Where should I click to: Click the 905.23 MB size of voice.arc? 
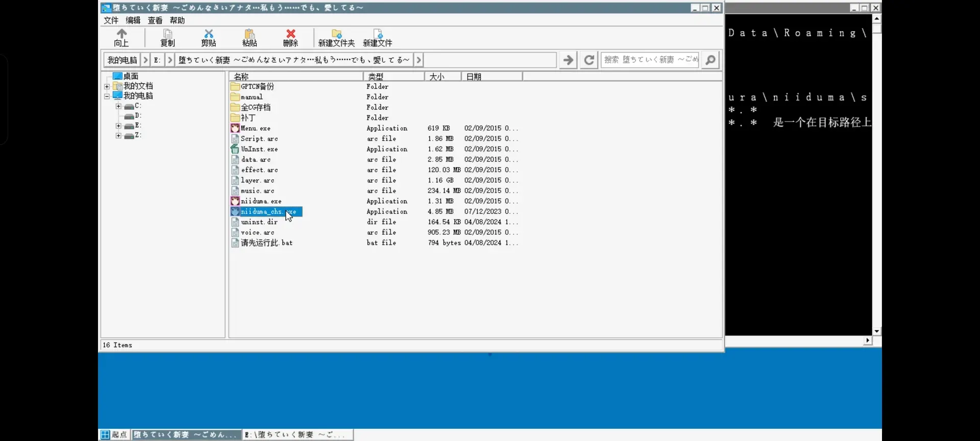(444, 232)
